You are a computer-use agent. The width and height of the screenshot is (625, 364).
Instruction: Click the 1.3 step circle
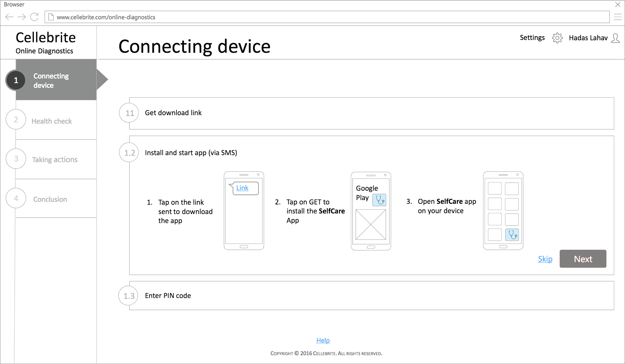click(129, 296)
